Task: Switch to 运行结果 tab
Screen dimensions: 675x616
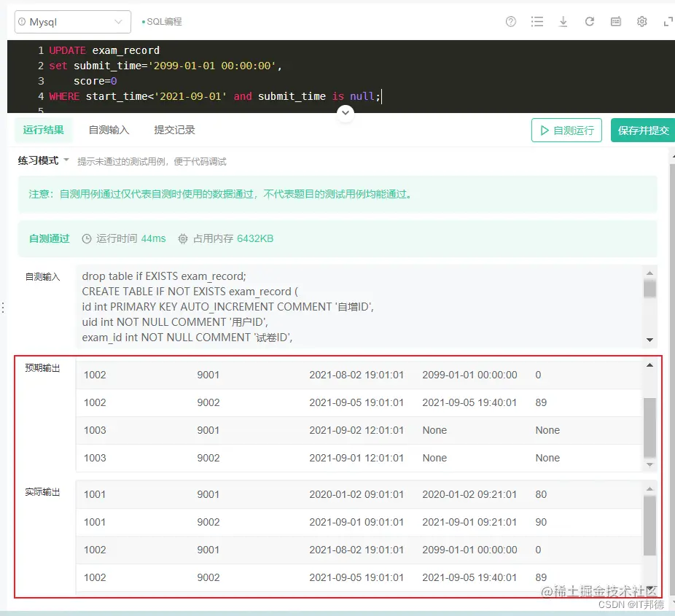Action: (44, 130)
